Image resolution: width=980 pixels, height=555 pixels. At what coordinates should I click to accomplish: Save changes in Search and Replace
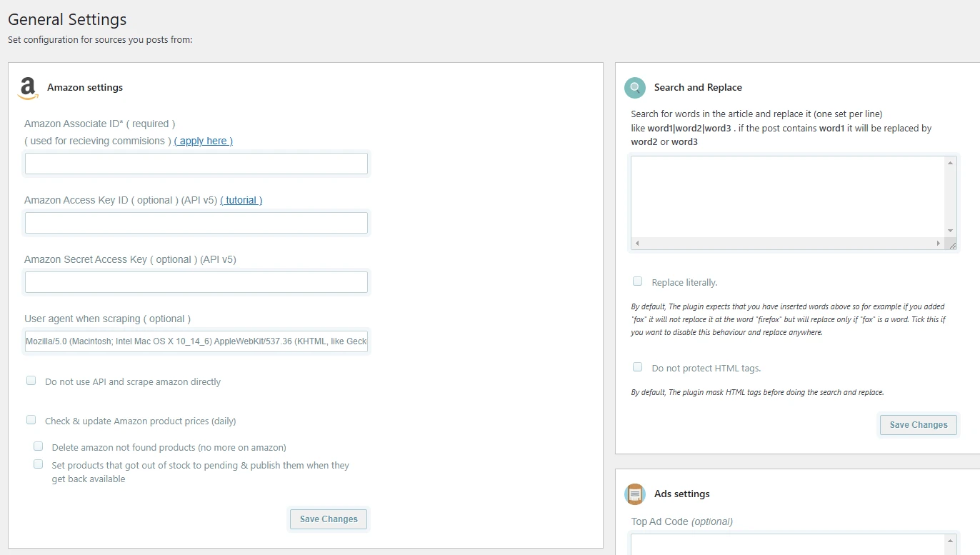pyautogui.click(x=918, y=424)
